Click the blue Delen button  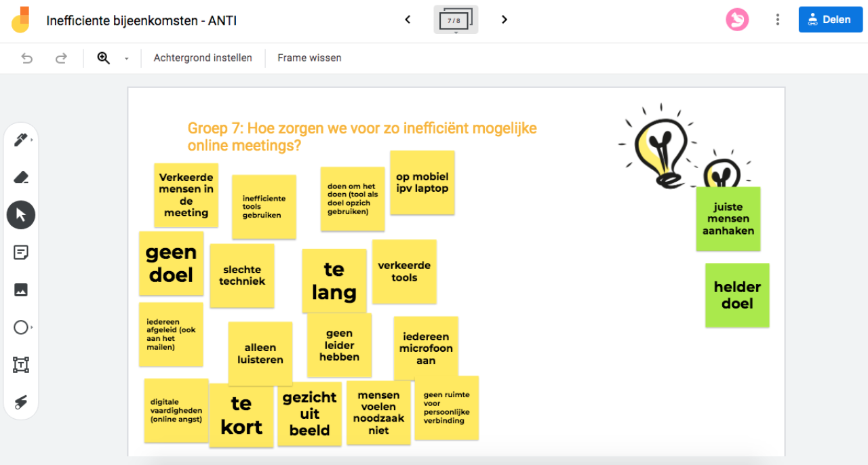[x=830, y=20]
